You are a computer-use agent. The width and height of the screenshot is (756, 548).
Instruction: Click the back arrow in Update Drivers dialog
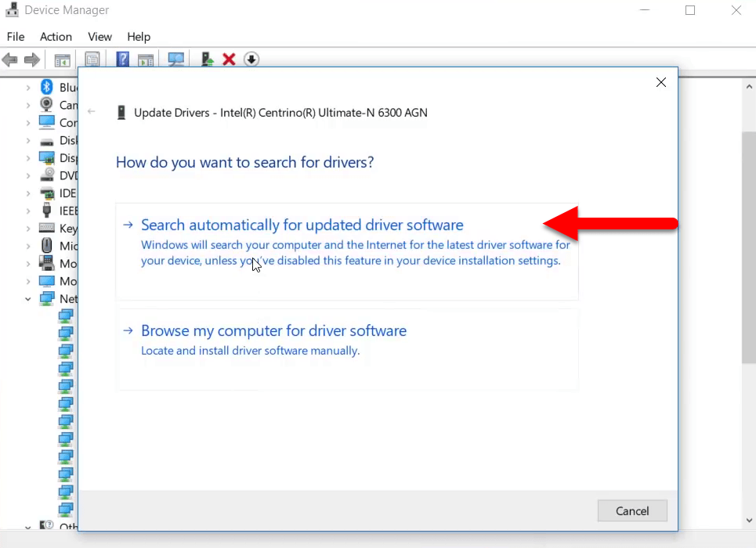[x=92, y=111]
